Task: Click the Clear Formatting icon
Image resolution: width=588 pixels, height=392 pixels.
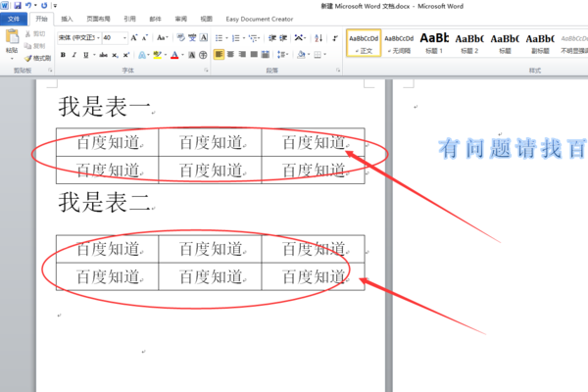Action: coord(180,37)
